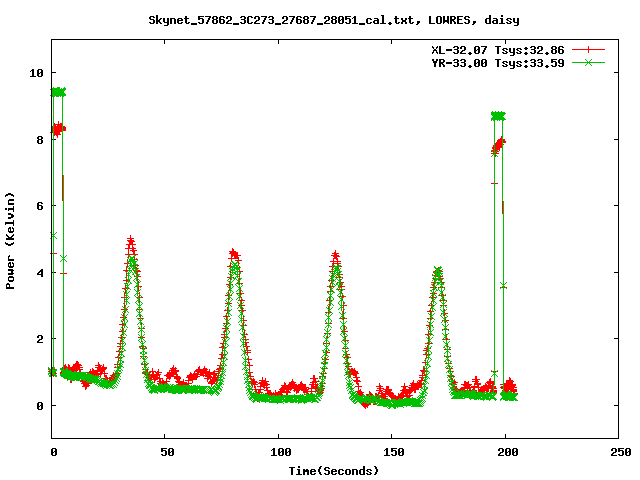Click x-axis tick label 50
This screenshot has height=480, width=640.
[167, 452]
